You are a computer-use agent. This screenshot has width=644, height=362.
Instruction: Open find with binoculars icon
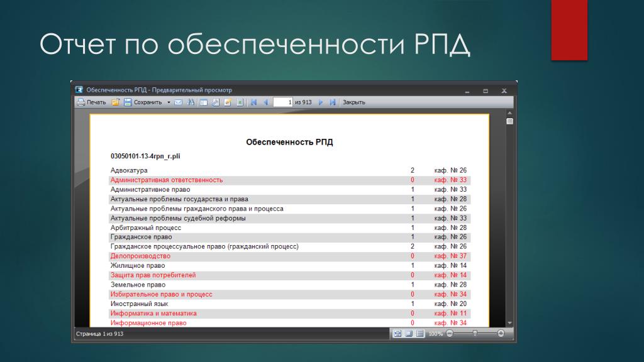point(191,102)
